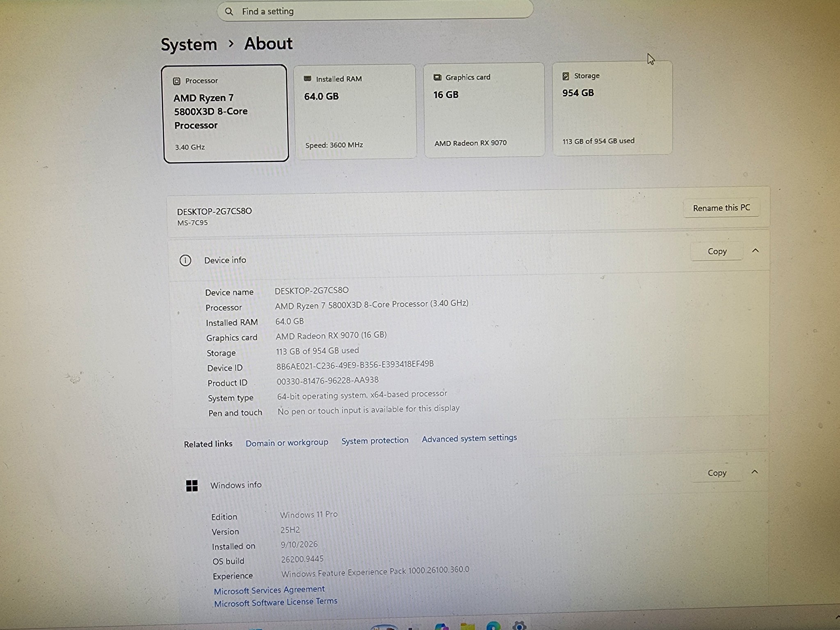The width and height of the screenshot is (840, 630).
Task: Click the Windows info section title
Action: 236,485
